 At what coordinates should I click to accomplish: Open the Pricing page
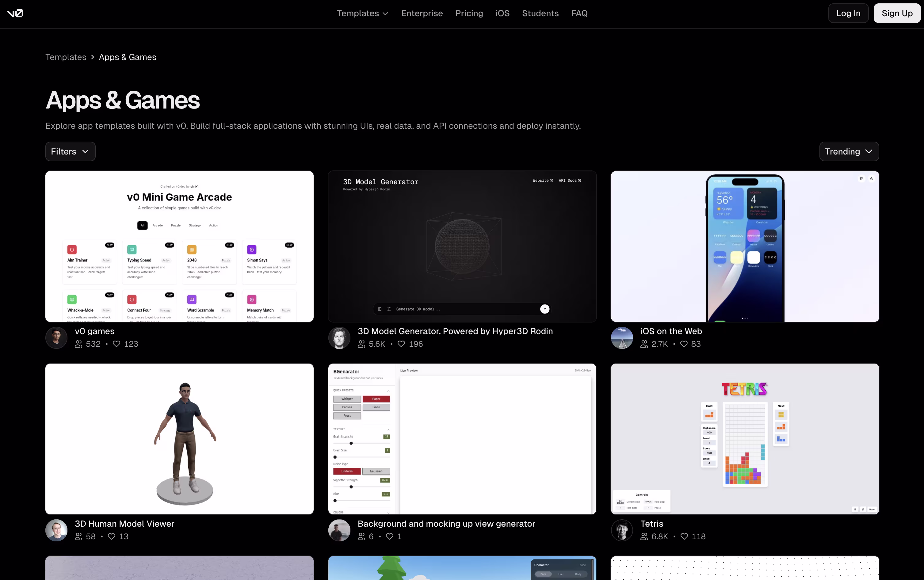click(469, 13)
